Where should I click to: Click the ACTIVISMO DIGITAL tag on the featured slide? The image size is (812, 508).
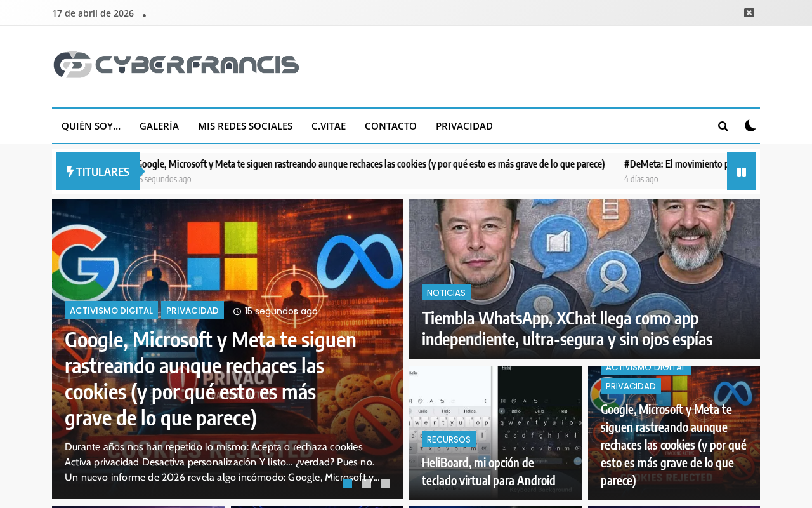coord(111,311)
